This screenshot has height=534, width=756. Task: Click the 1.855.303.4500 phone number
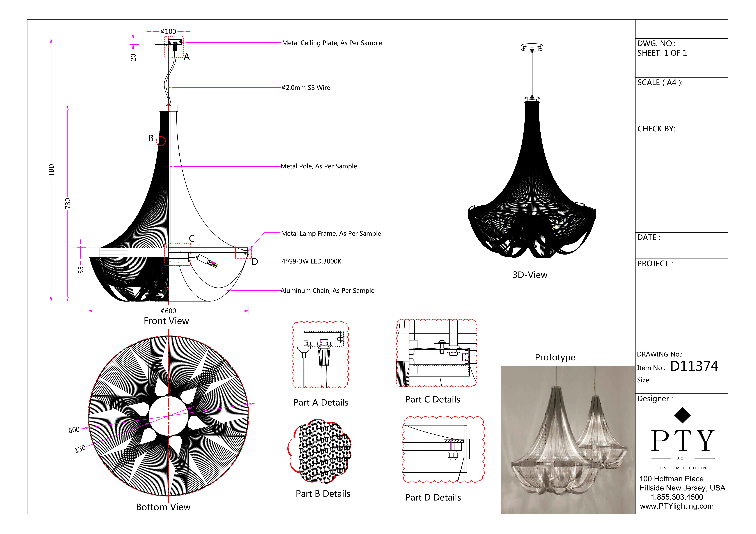(x=677, y=497)
